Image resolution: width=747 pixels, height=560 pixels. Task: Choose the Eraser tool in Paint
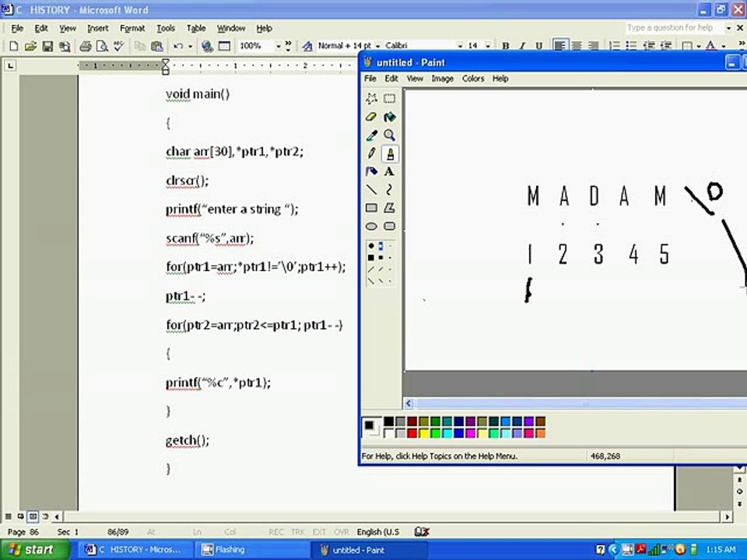coord(371,117)
